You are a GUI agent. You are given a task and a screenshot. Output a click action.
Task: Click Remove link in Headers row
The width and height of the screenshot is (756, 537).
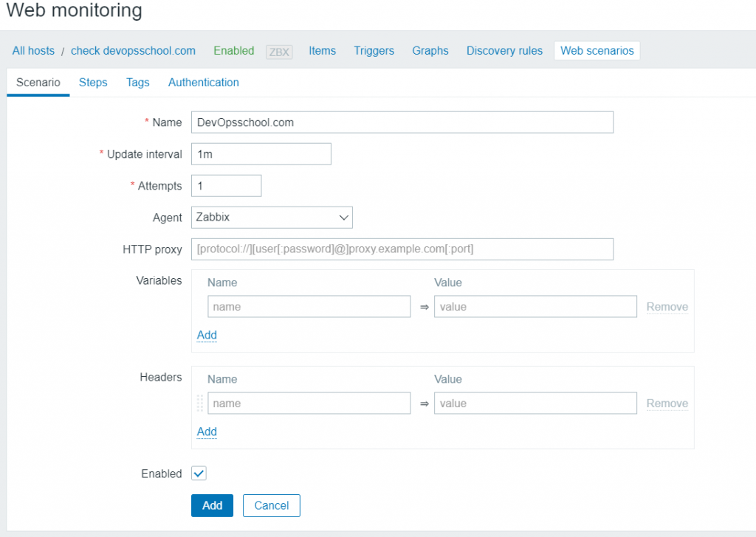tap(667, 403)
